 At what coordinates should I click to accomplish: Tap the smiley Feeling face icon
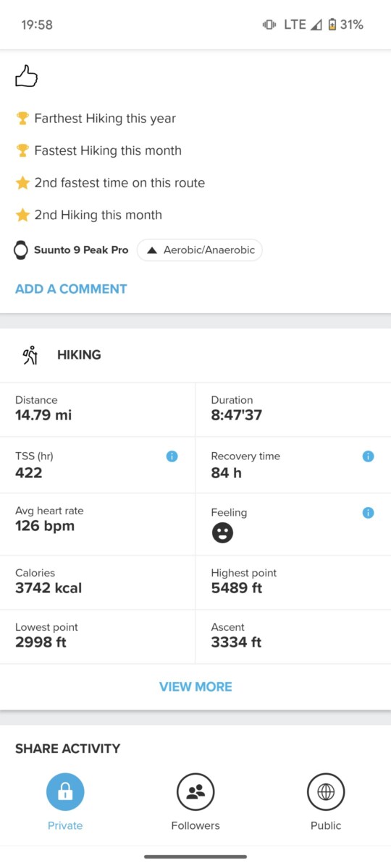[x=222, y=534]
